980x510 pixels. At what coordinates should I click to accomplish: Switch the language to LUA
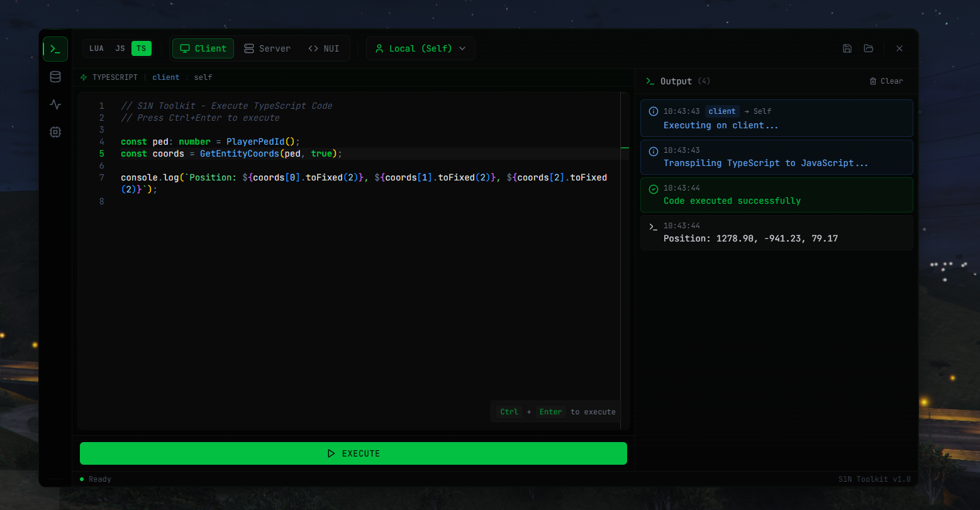coord(96,48)
